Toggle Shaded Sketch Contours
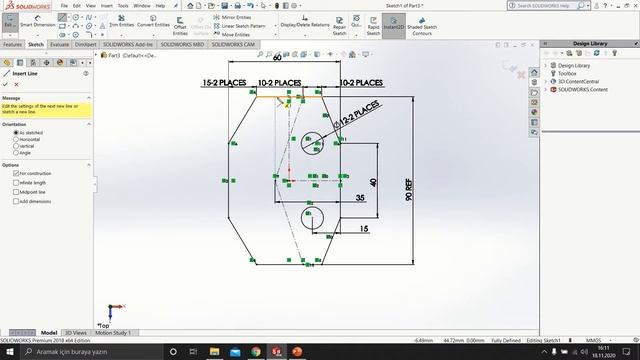Image resolution: width=640 pixels, height=360 pixels. click(x=422, y=26)
